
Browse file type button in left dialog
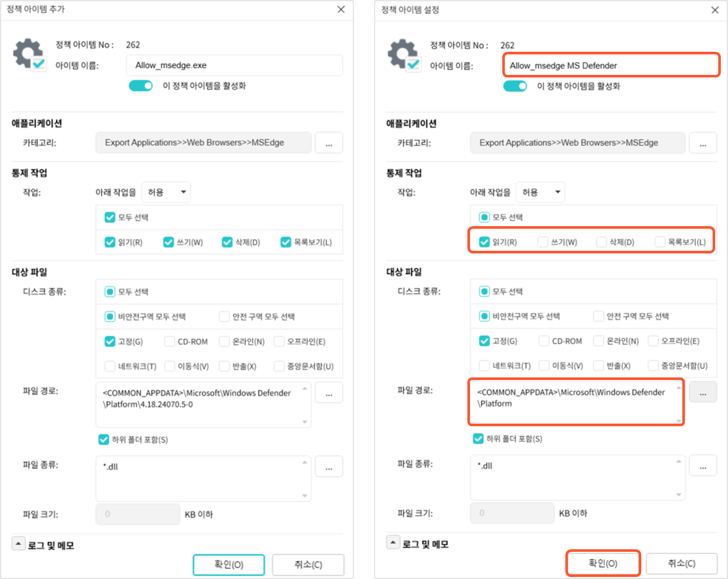329,467
